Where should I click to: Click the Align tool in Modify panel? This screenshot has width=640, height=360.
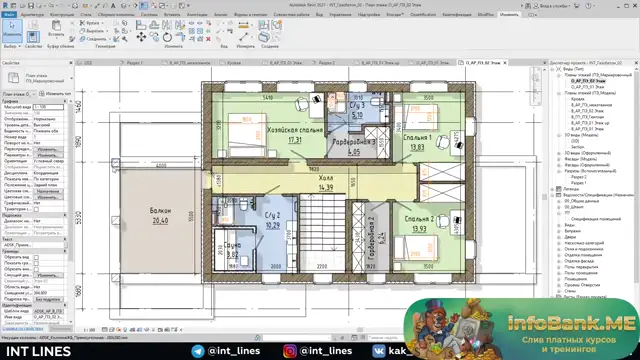pyautogui.click(x=141, y=25)
